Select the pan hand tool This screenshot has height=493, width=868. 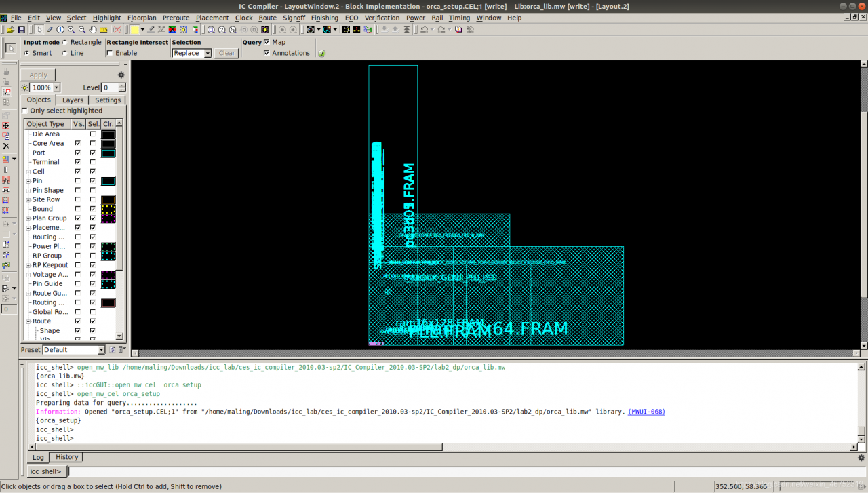click(x=93, y=30)
